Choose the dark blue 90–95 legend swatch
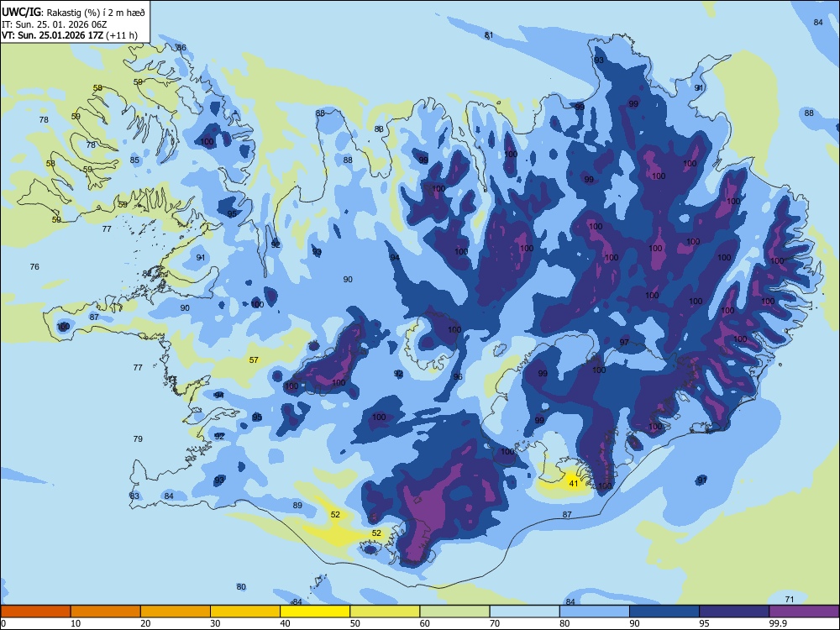 (x=664, y=612)
